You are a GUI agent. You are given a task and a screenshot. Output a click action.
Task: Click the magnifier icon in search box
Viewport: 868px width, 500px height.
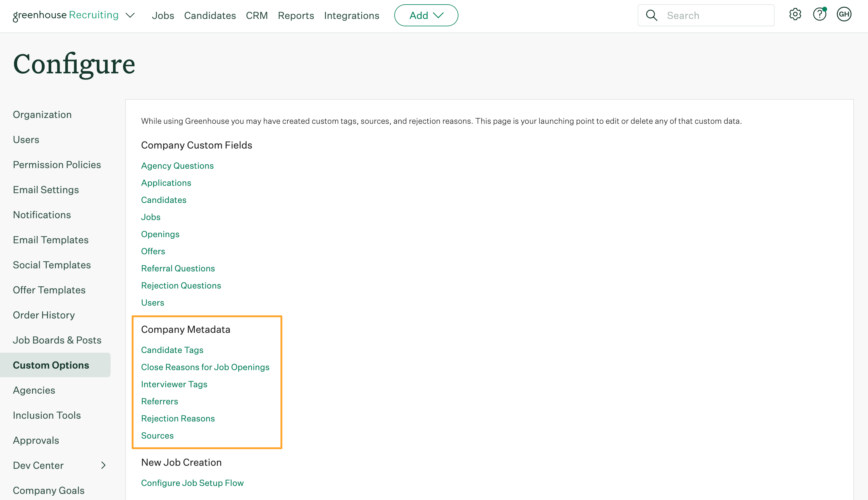651,16
